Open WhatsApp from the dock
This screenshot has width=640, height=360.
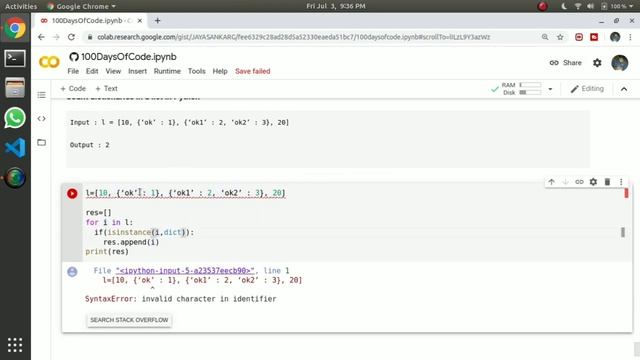[x=15, y=118]
